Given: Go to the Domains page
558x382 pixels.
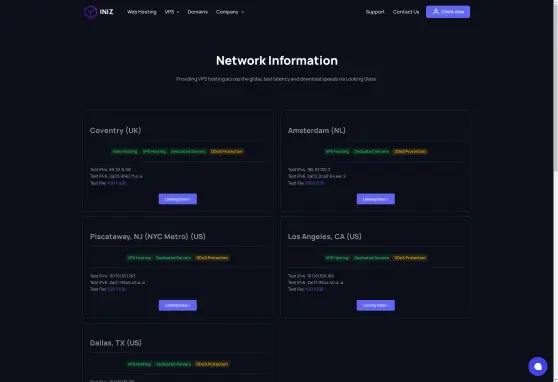Looking at the screenshot, I should pyautogui.click(x=198, y=12).
